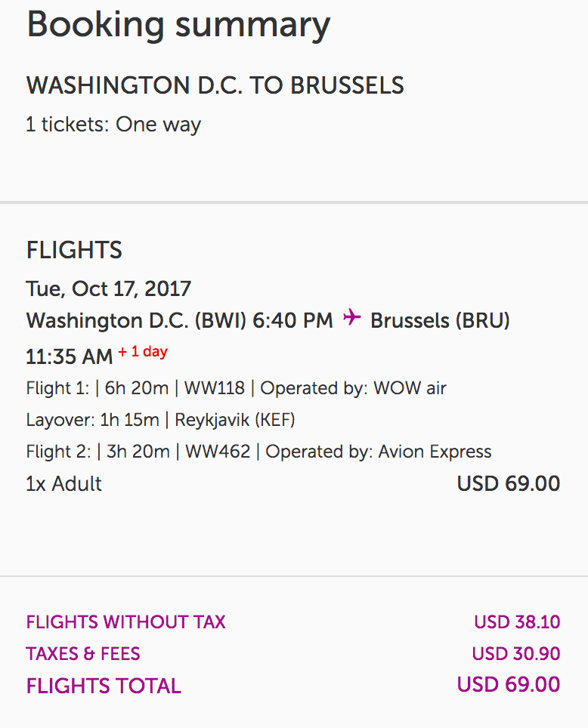Click the USD 38.10 amount
This screenshot has height=728, width=588.
click(x=517, y=622)
